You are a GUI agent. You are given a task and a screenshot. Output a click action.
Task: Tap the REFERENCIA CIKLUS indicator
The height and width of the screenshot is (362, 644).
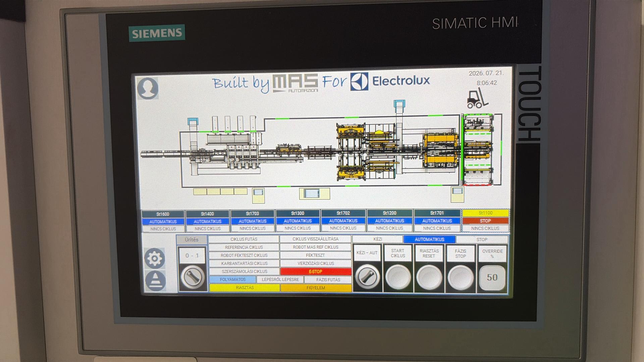(x=244, y=247)
